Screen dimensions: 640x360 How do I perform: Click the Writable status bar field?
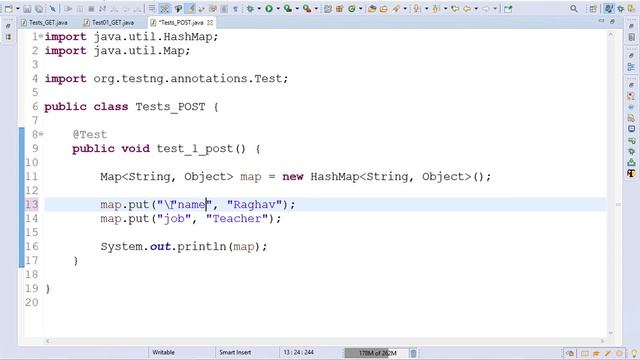164,352
